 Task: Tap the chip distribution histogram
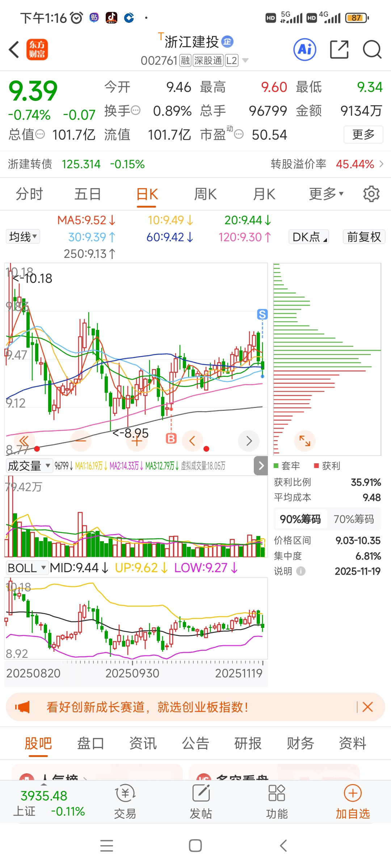pyautogui.click(x=327, y=359)
